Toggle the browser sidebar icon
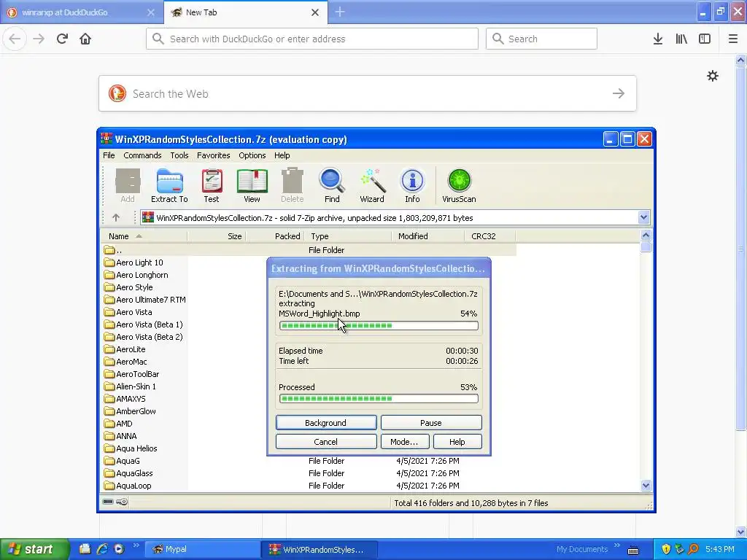The height and width of the screenshot is (560, 747). tap(705, 39)
